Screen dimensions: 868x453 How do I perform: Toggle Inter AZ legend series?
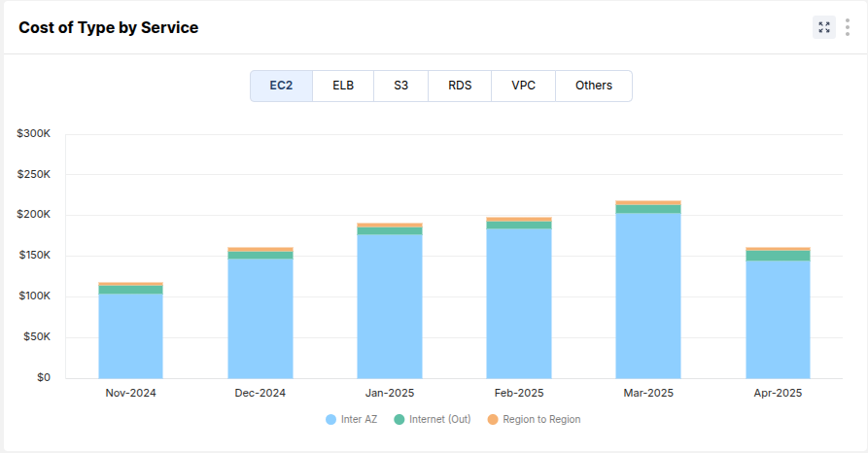pos(358,420)
